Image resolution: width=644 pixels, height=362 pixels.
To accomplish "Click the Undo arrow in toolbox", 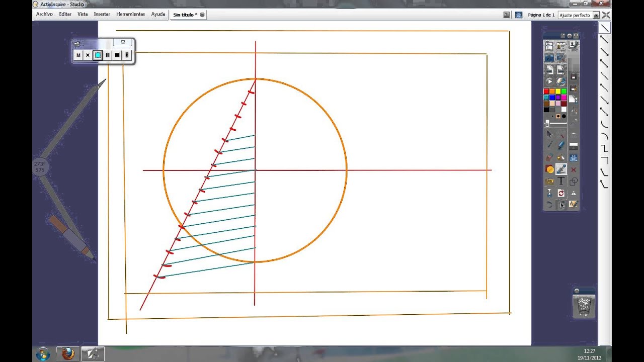I will point(549,205).
